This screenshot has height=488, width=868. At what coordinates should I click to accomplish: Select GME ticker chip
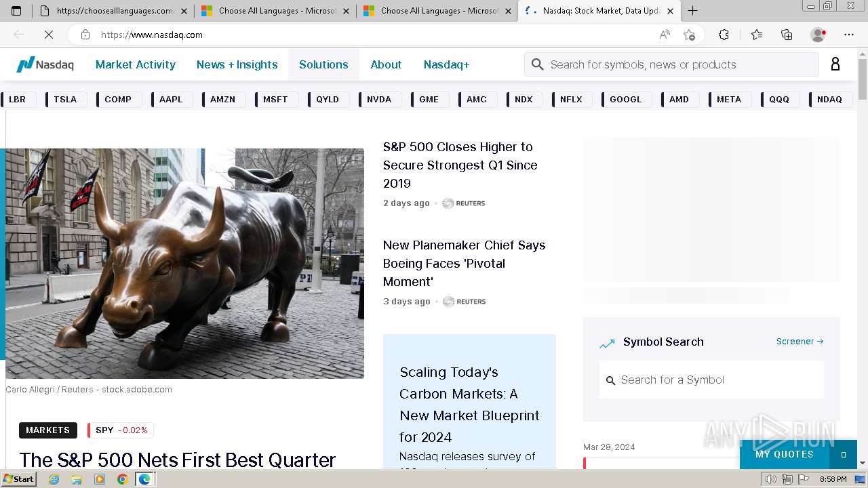pyautogui.click(x=429, y=99)
